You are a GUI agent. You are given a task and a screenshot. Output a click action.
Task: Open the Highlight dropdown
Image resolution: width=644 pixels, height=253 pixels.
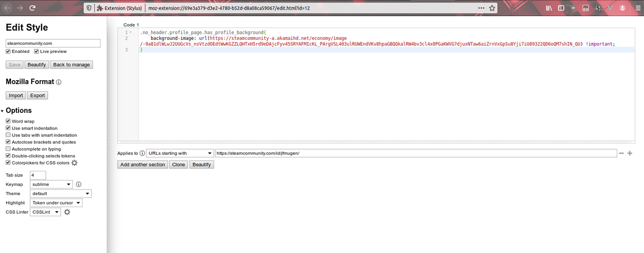click(56, 203)
